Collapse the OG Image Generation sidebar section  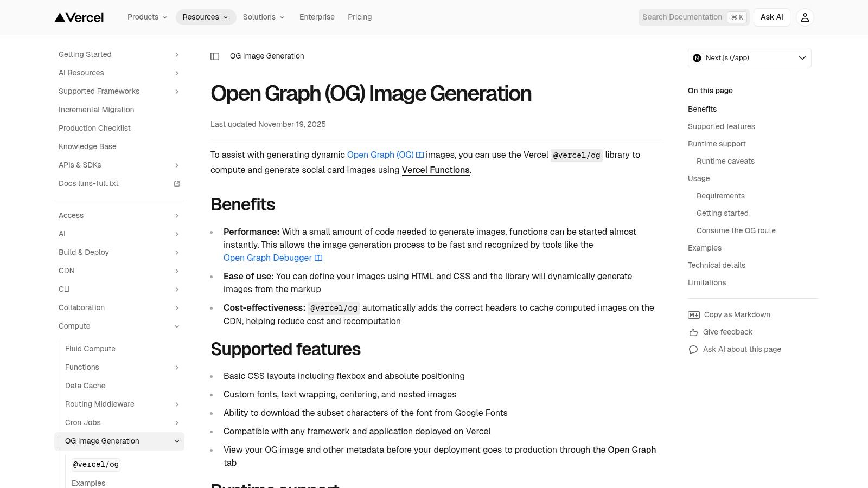point(176,441)
